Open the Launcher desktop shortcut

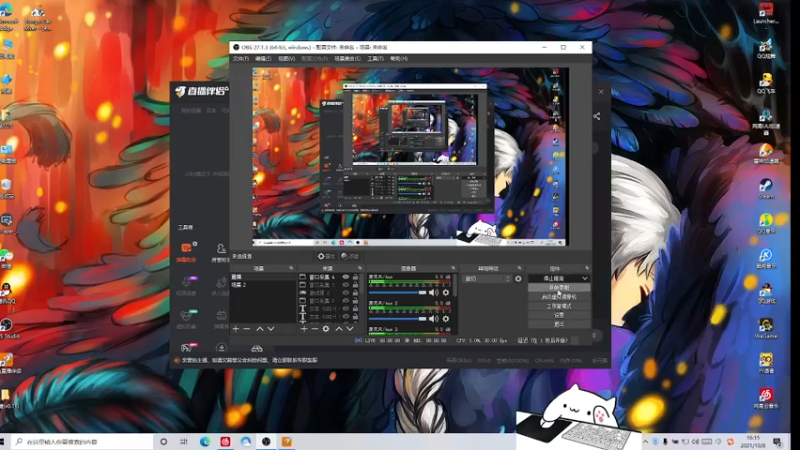click(x=766, y=12)
